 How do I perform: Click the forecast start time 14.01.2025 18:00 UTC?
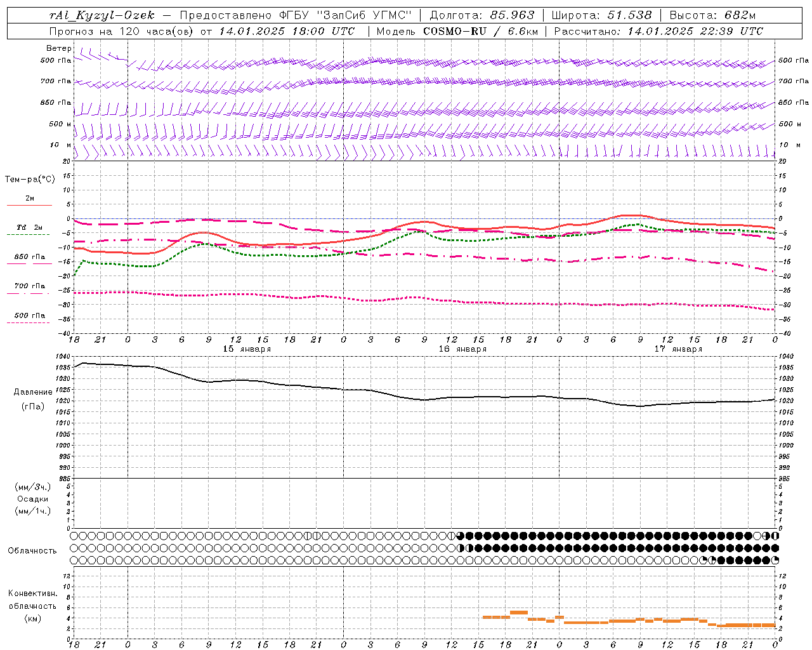coord(287,31)
